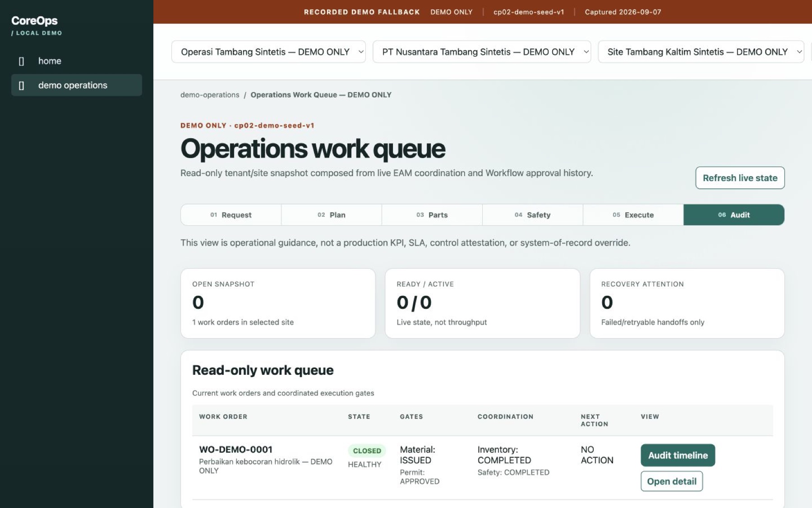Click the GATES column header
This screenshot has height=508, width=812.
click(411, 417)
